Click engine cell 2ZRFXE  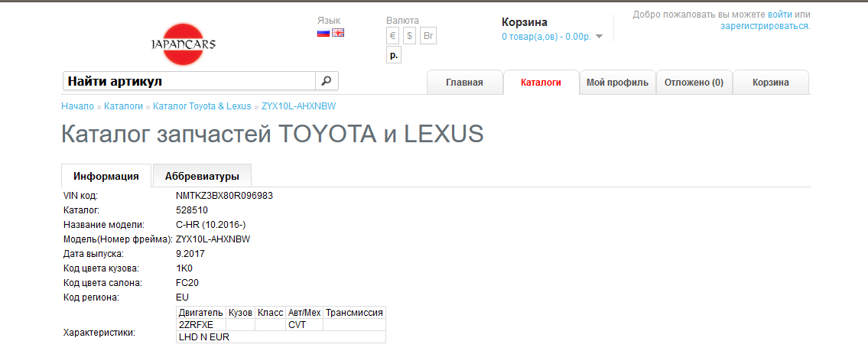(x=201, y=325)
